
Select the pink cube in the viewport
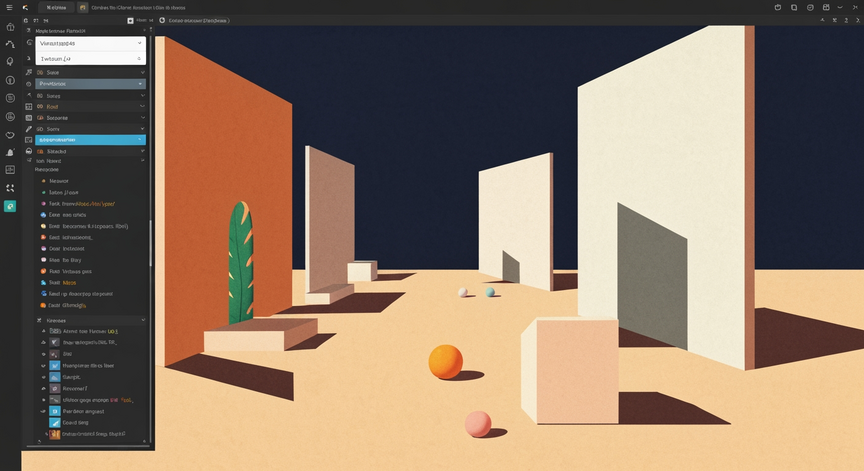pos(570,370)
